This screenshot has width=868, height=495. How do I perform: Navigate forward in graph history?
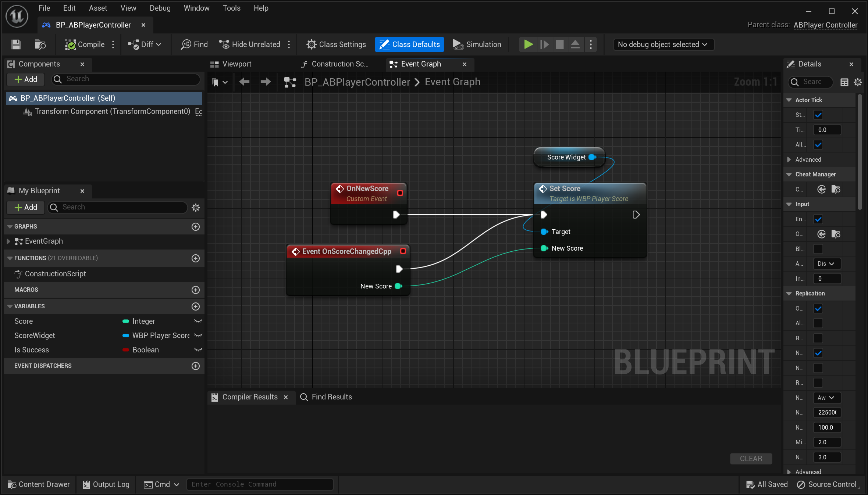[265, 82]
